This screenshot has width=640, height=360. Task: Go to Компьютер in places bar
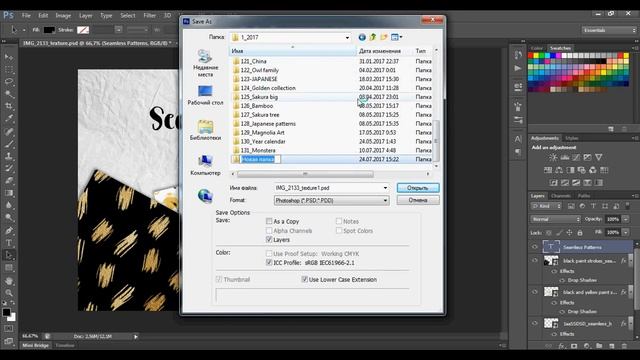(205, 165)
